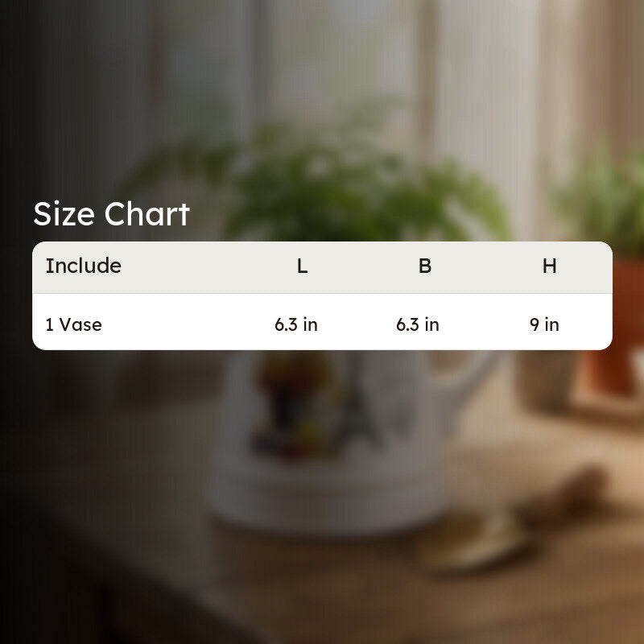Click the 6.3 in value under L

[296, 325]
